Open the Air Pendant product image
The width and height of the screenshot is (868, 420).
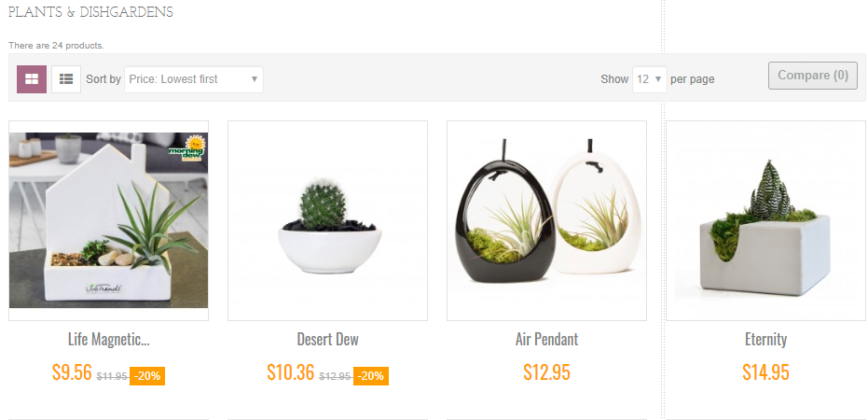point(547,220)
